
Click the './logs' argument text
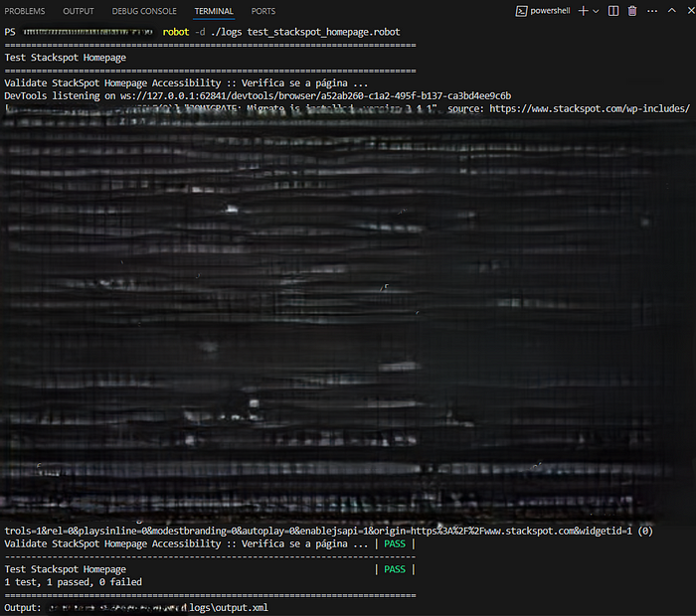coord(227,32)
